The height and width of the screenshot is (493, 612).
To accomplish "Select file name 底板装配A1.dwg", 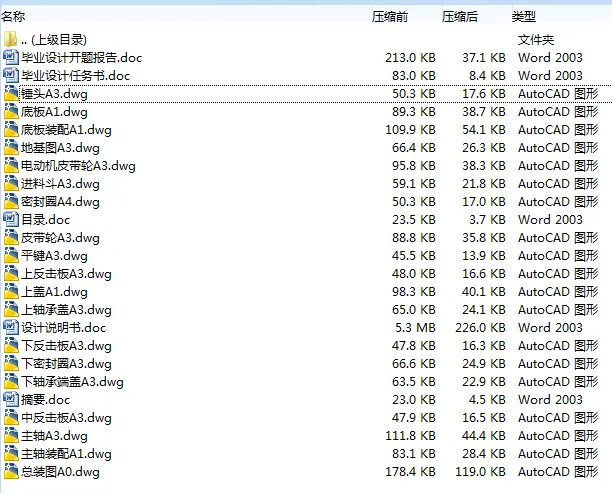I will (66, 130).
